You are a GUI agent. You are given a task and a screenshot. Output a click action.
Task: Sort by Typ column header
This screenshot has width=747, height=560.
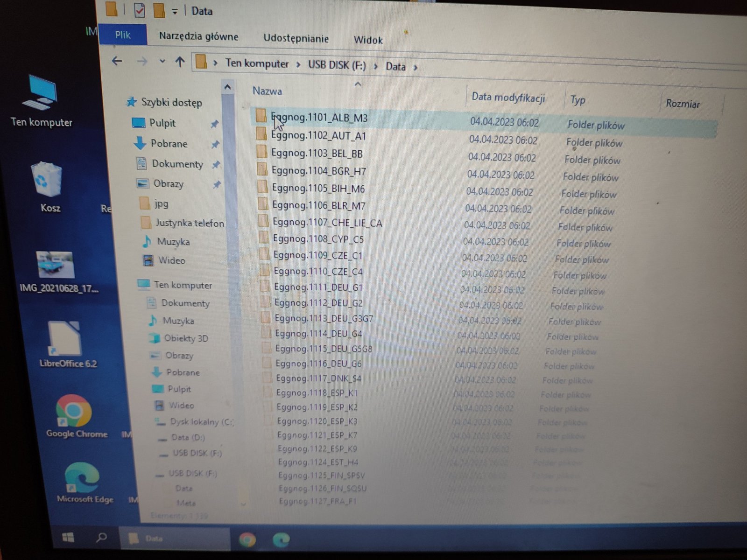tap(578, 100)
